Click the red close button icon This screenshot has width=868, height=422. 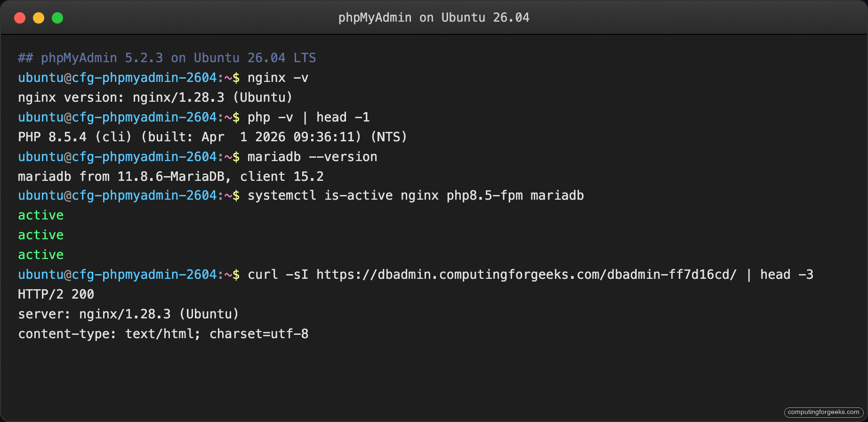click(x=19, y=17)
